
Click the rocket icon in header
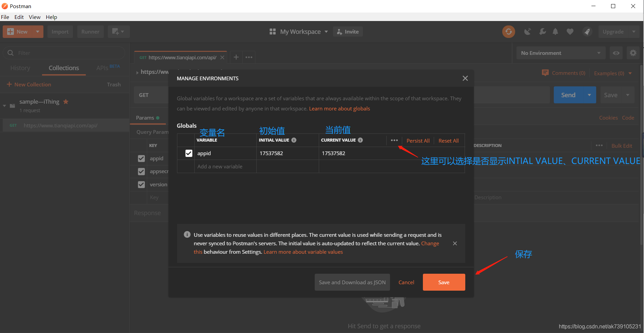[587, 32]
